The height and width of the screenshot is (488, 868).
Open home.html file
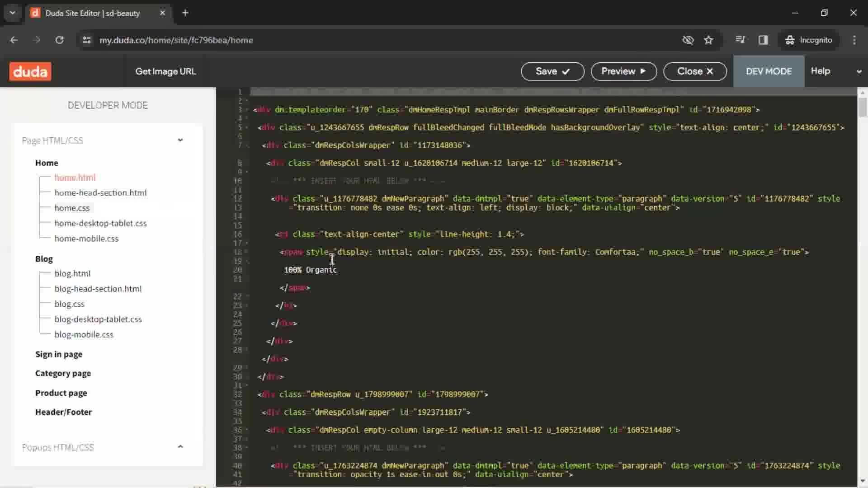(x=75, y=178)
